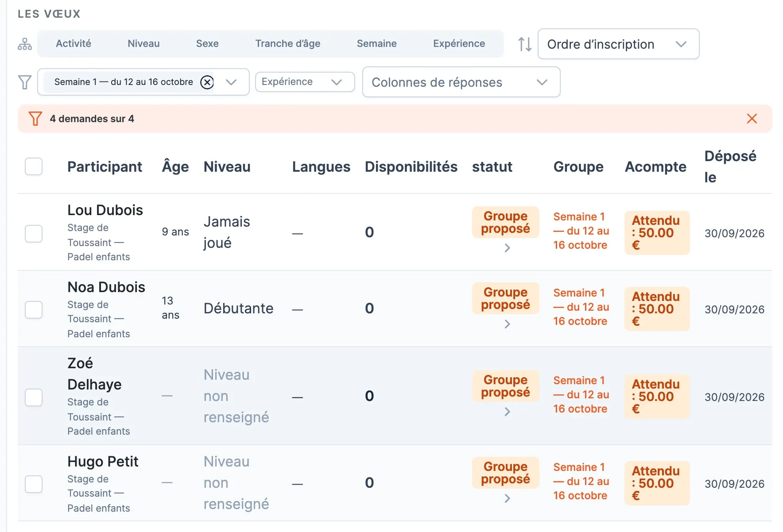This screenshot has width=783, height=532.
Task: Open the status chevron in Hugo Petit's row
Action: tap(508, 498)
